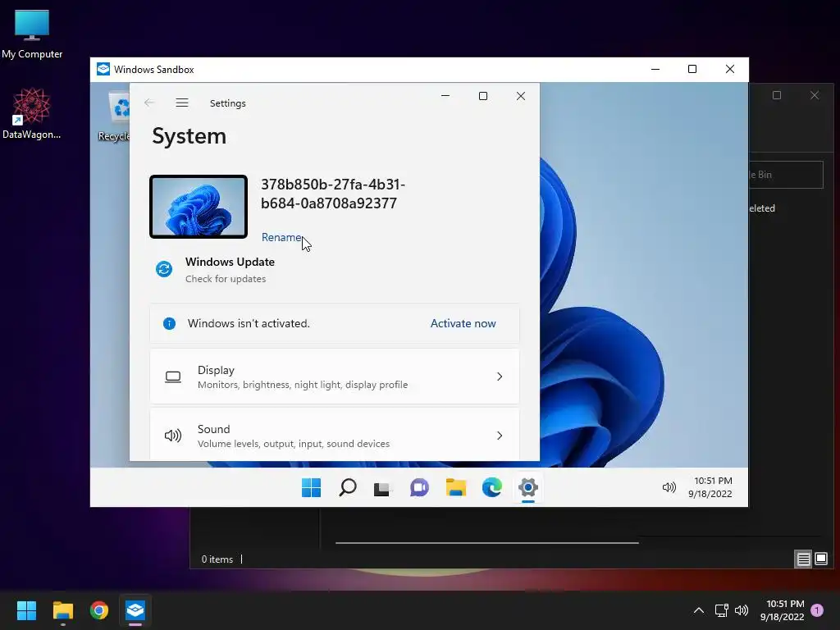Click Windows Sandbox on the host taskbar
The width and height of the screenshot is (840, 630).
point(135,610)
